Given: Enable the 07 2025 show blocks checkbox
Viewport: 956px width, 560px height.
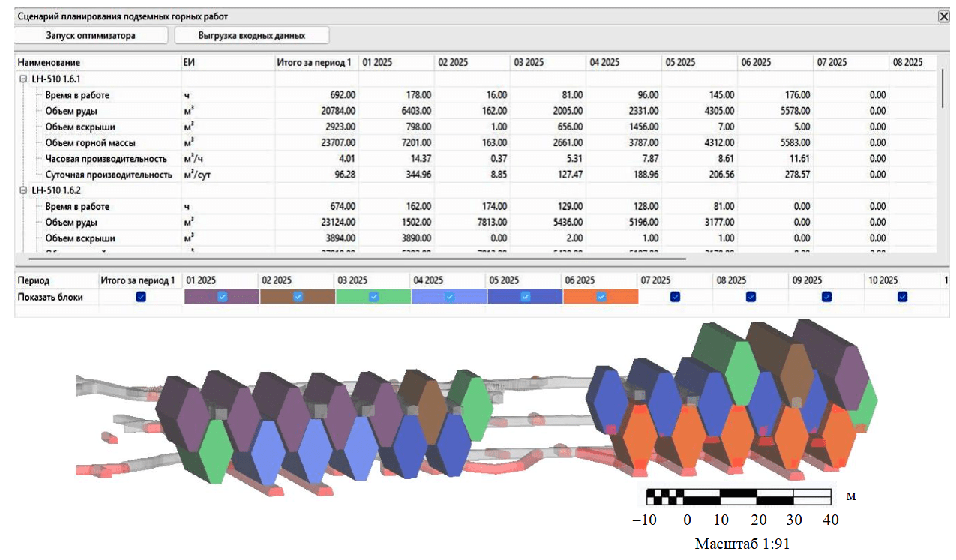Looking at the screenshot, I should 675,297.
